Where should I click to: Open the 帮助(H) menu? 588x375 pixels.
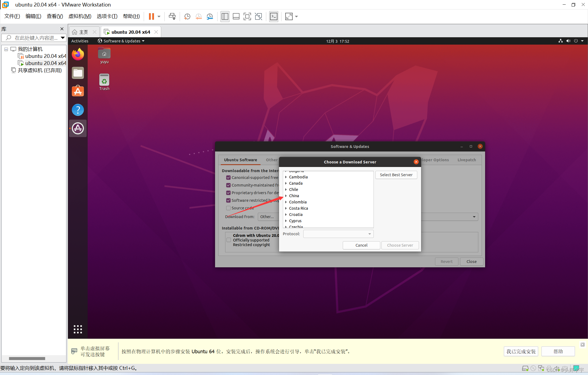point(131,16)
